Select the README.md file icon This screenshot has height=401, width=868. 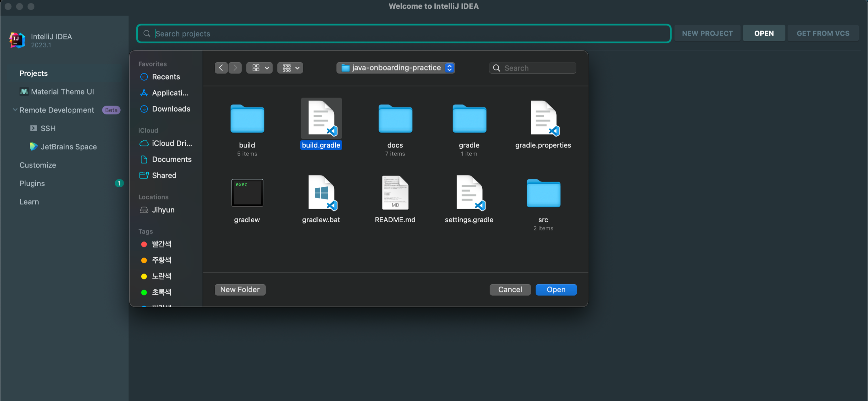(x=395, y=193)
